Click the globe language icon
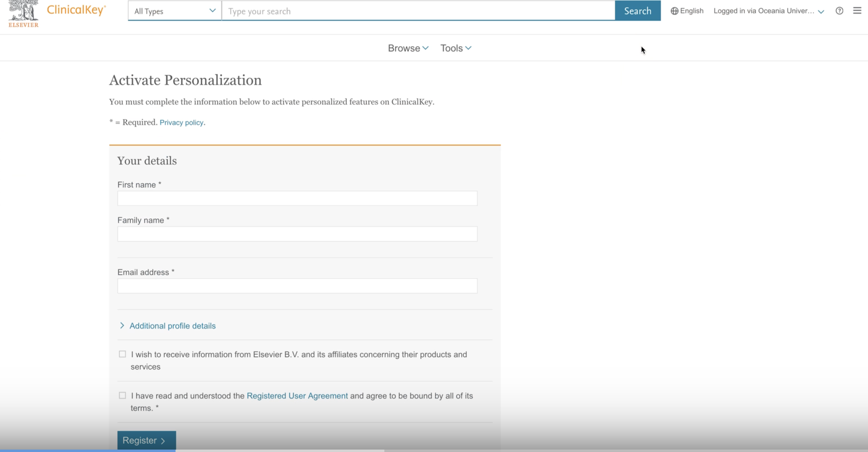The height and width of the screenshot is (452, 868). (x=674, y=11)
